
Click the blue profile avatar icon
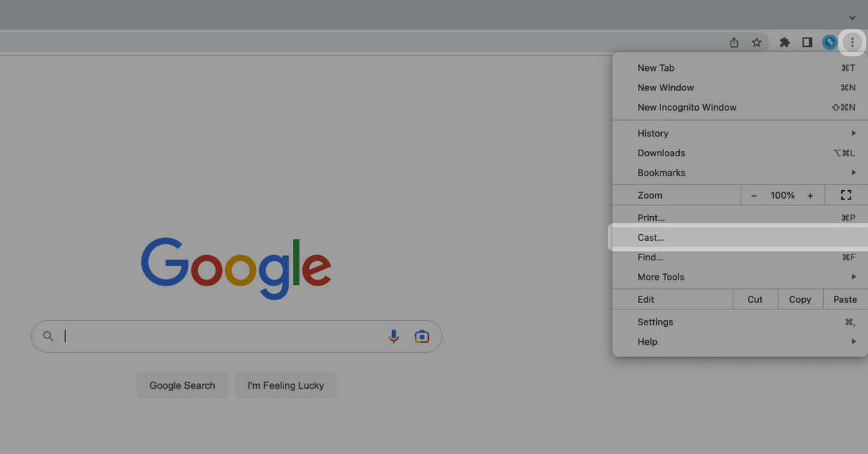(830, 43)
